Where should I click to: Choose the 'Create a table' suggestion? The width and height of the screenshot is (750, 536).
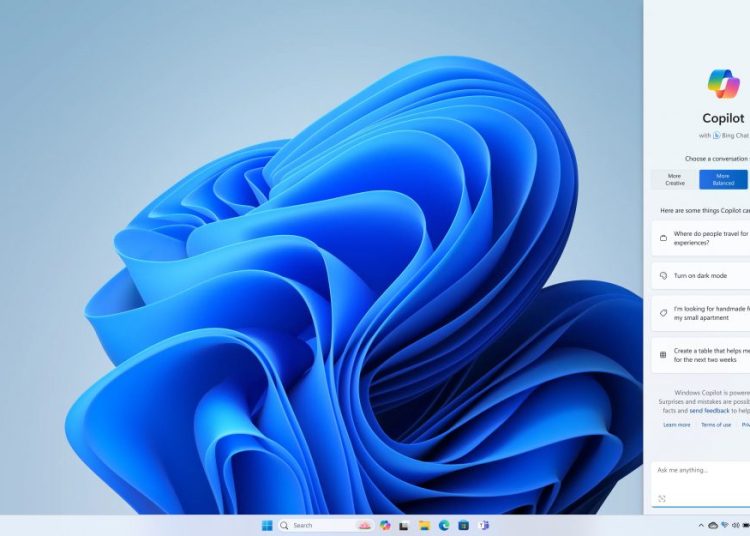[x=701, y=355]
